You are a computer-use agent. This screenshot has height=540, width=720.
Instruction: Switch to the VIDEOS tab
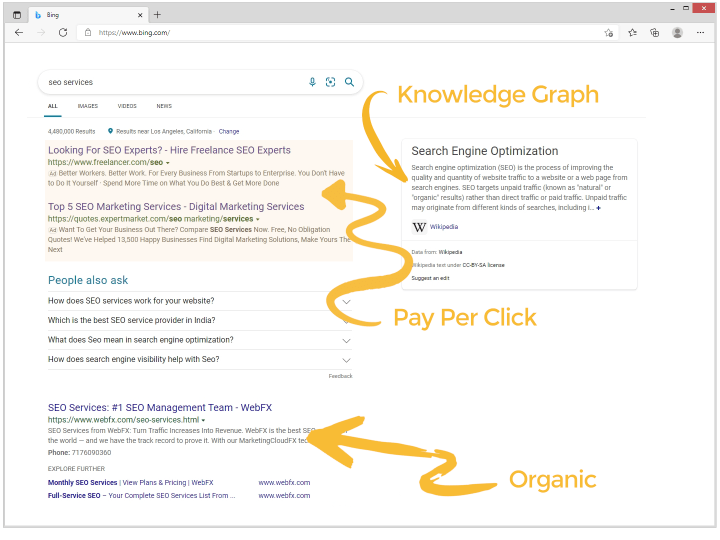127,106
